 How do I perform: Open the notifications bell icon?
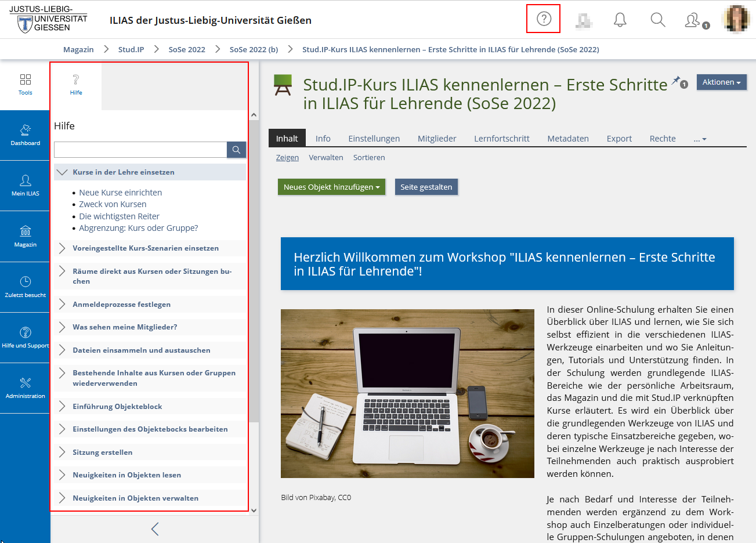click(x=620, y=20)
